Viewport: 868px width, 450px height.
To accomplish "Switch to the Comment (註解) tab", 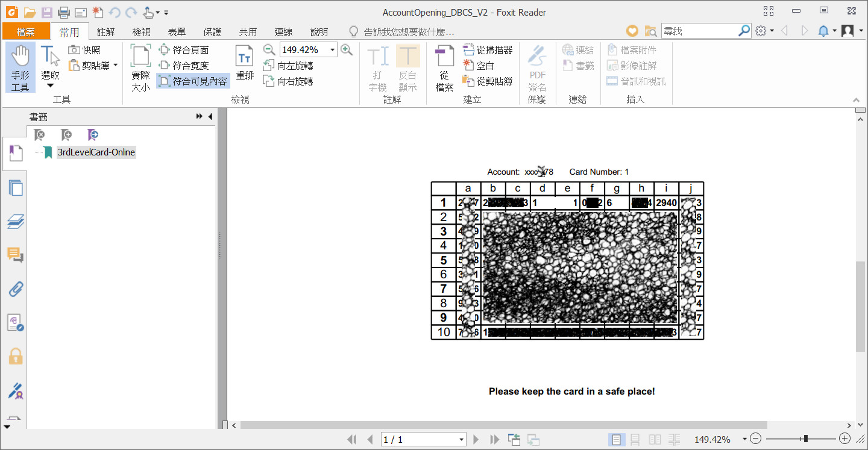I will (x=106, y=32).
